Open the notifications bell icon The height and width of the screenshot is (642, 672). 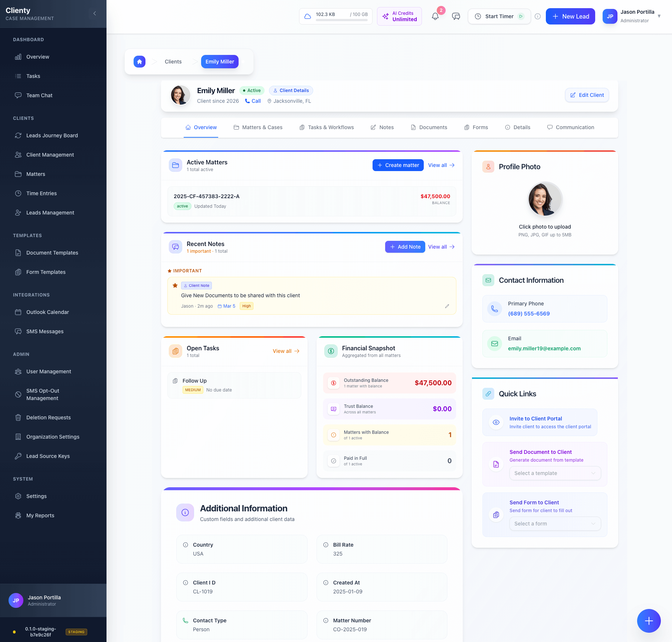(435, 16)
